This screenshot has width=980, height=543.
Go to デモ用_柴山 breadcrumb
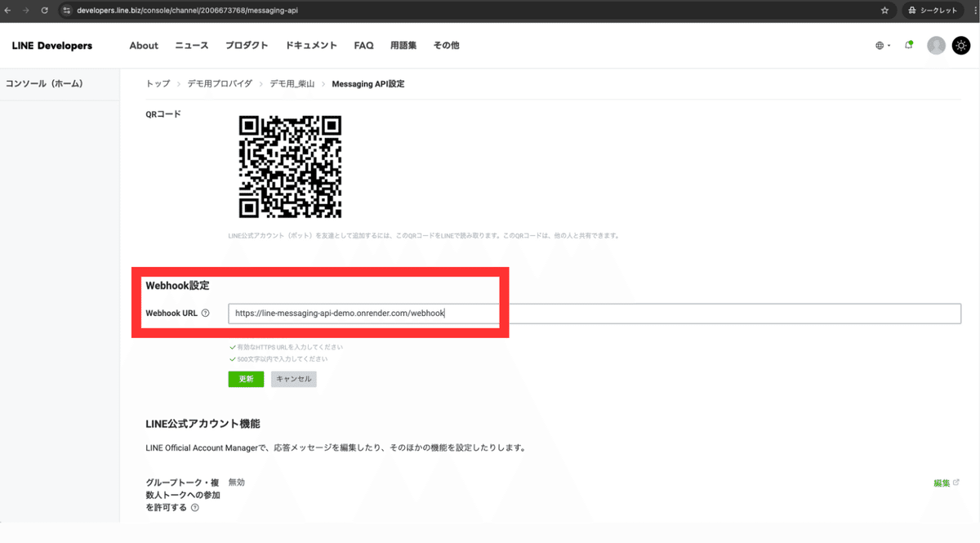292,84
